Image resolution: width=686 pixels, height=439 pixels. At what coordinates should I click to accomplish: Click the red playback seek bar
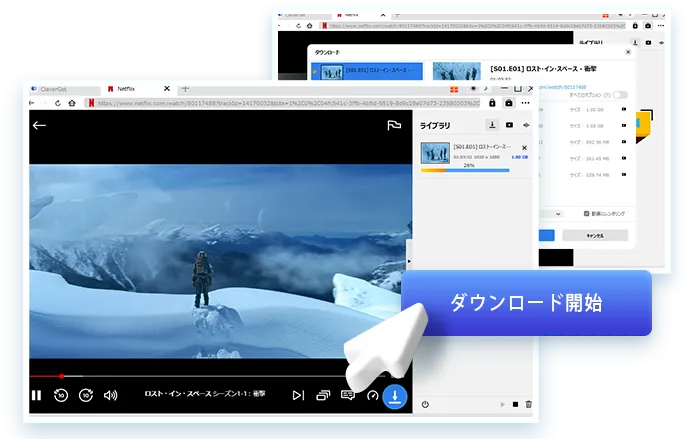(207, 376)
